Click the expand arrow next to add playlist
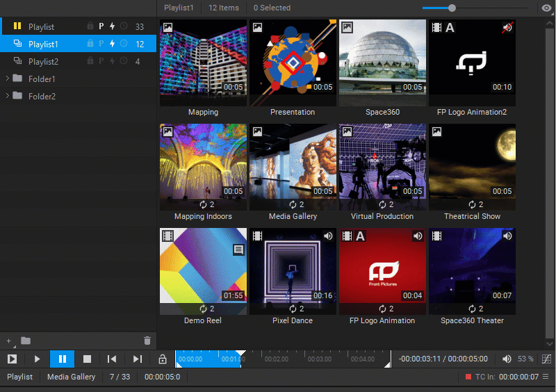 point(15,346)
